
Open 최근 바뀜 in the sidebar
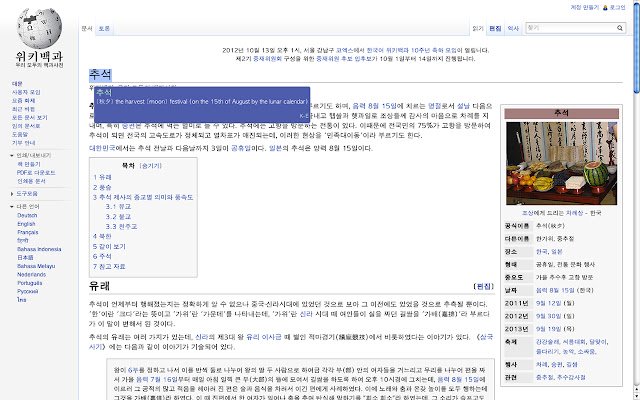pos(23,109)
